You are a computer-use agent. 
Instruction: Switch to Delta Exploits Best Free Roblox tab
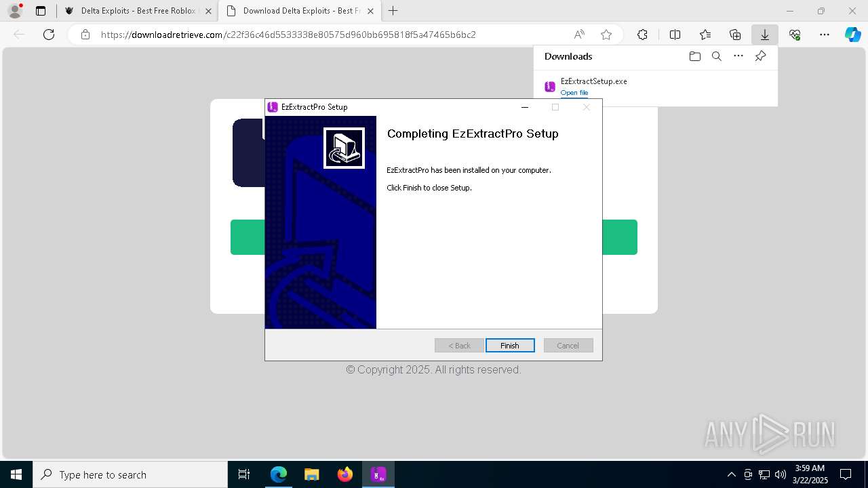tap(138, 11)
